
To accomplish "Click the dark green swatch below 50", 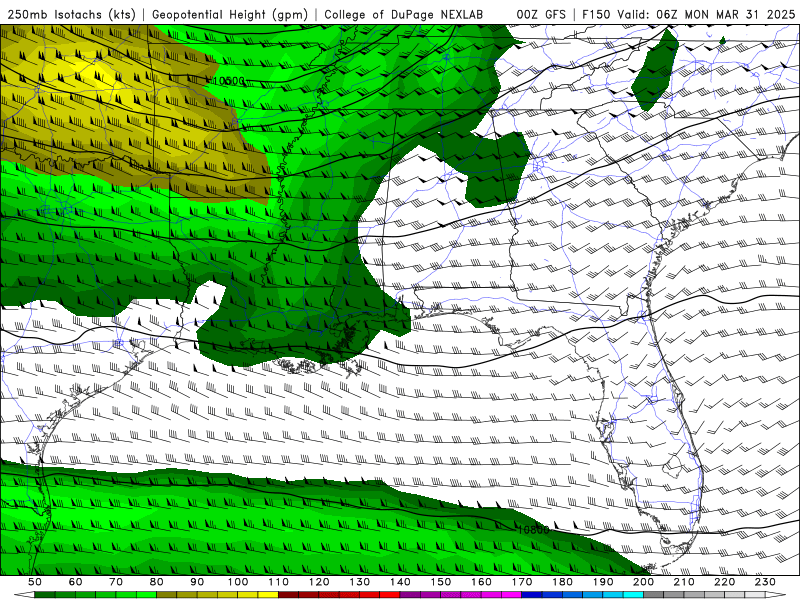I will click(45, 595).
